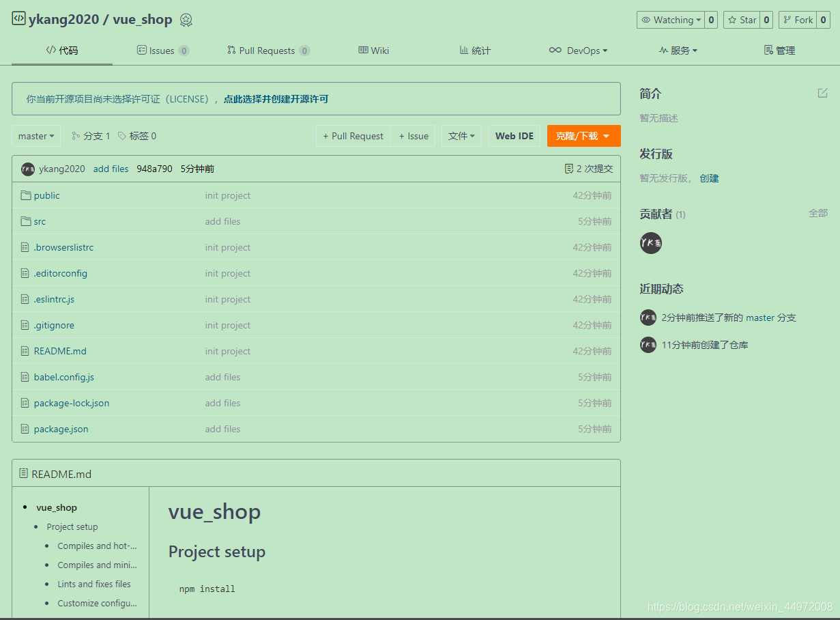Click the Star count 0
Screen dimensions: 840x620
[x=767, y=20]
